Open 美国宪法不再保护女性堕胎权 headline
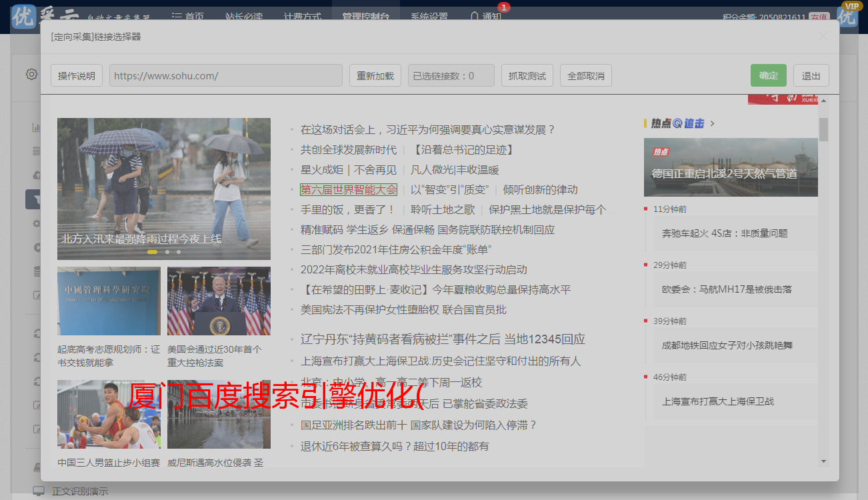Viewport: 868px width, 500px height. tap(403, 309)
